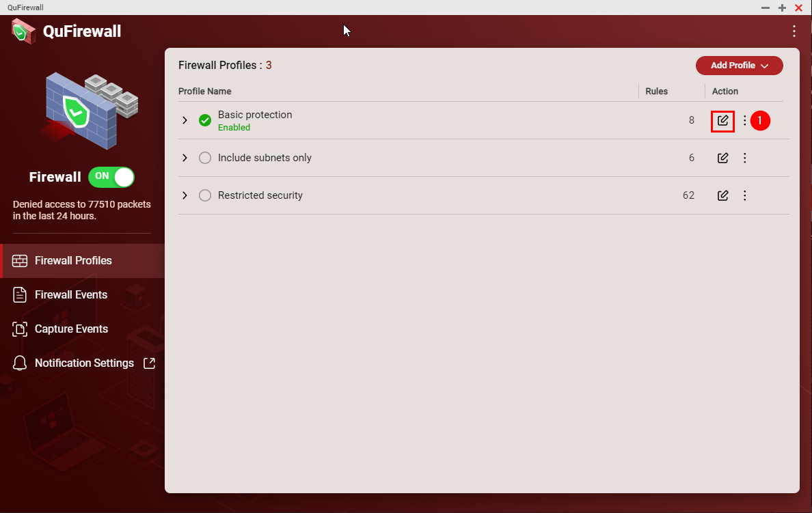Expand the Include subnets only row

click(185, 158)
